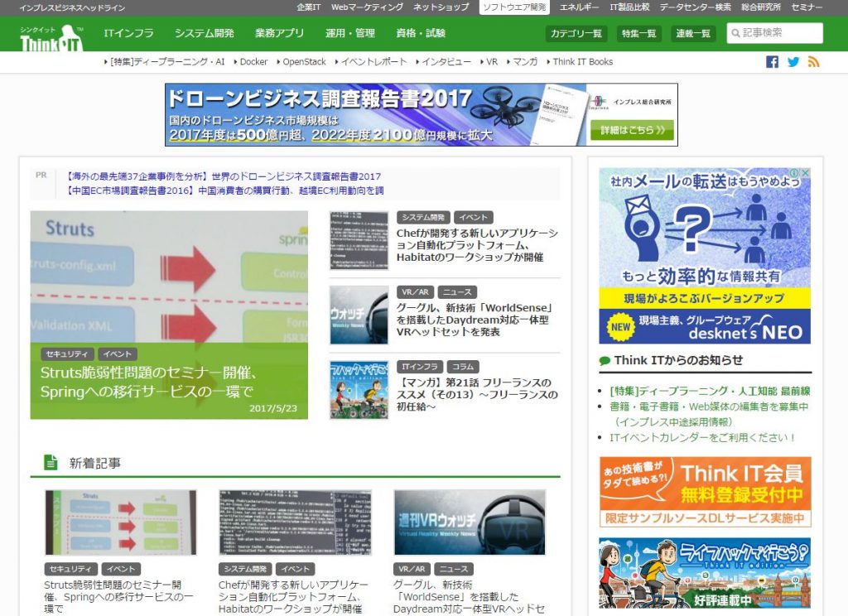Click the Think IT logo
Image resolution: width=848 pixels, height=616 pixels.
click(51, 38)
